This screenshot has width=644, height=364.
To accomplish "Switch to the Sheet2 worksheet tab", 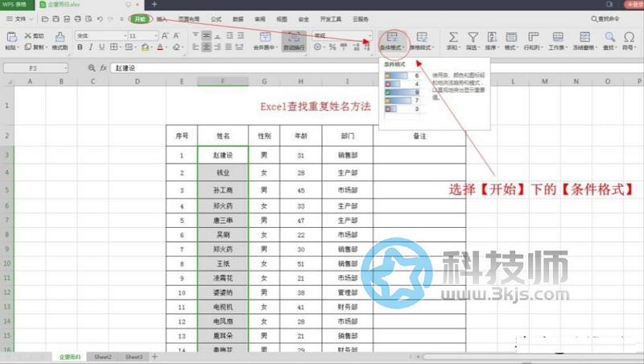I will pyautogui.click(x=103, y=357).
